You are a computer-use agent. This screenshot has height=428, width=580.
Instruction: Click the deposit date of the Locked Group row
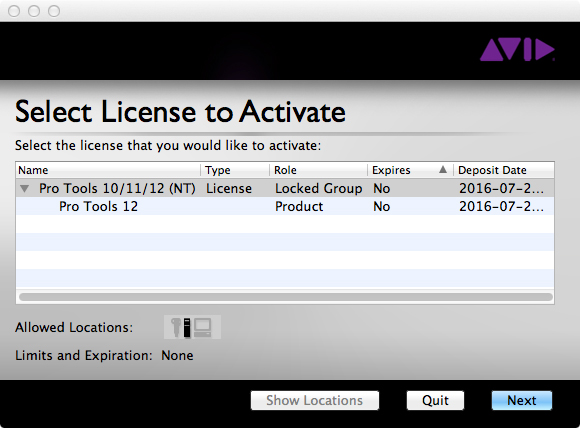[x=502, y=189]
